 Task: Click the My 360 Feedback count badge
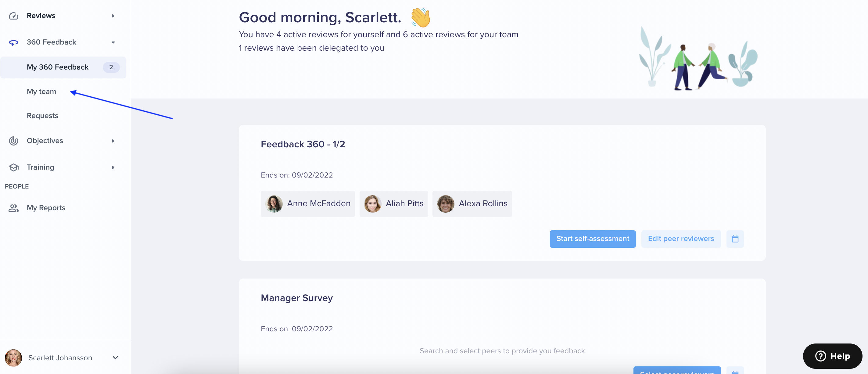click(x=111, y=67)
